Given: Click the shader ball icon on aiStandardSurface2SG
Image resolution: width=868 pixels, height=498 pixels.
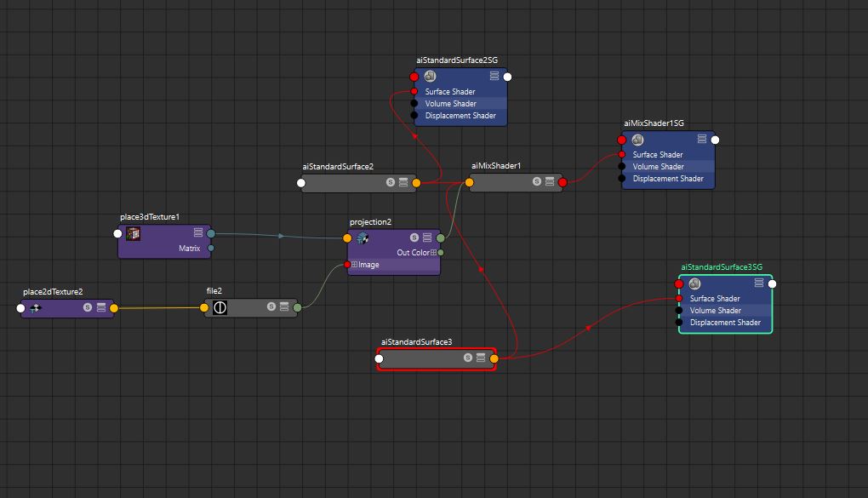Looking at the screenshot, I should (430, 77).
